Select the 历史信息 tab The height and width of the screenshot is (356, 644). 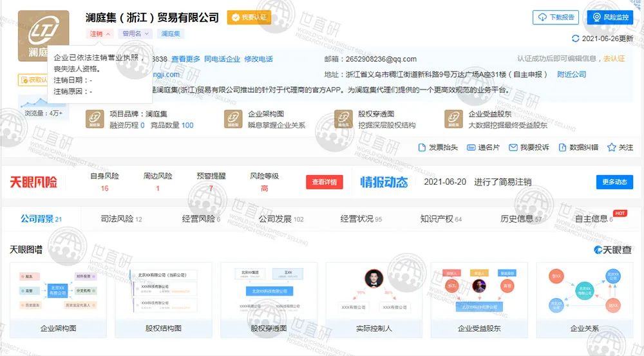click(521, 219)
